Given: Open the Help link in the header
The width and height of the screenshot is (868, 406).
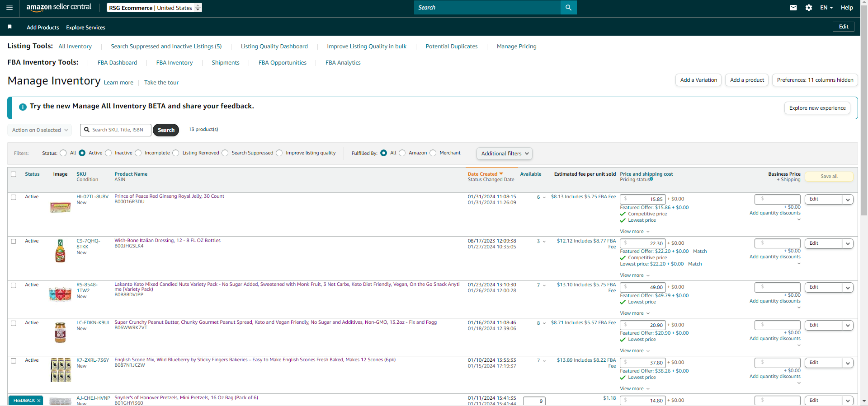Looking at the screenshot, I should [847, 8].
